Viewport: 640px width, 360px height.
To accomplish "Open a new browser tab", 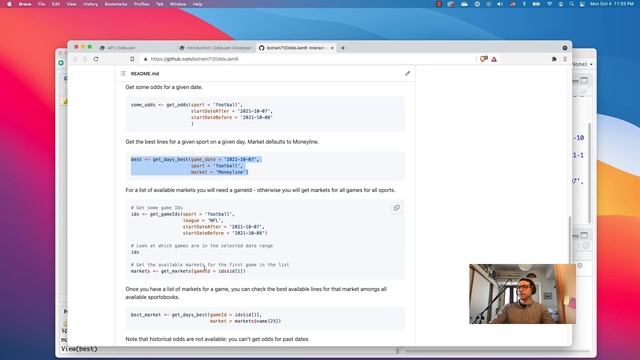I will point(343,48).
